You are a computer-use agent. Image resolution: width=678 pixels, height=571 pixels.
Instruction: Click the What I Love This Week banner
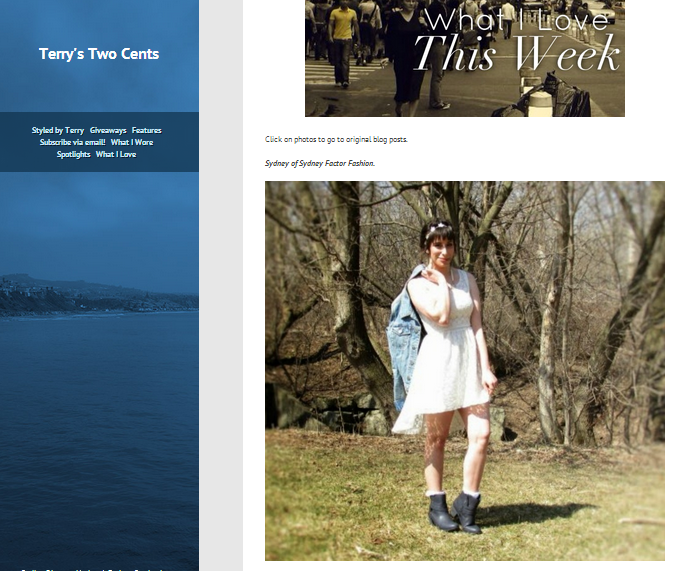coord(465,58)
